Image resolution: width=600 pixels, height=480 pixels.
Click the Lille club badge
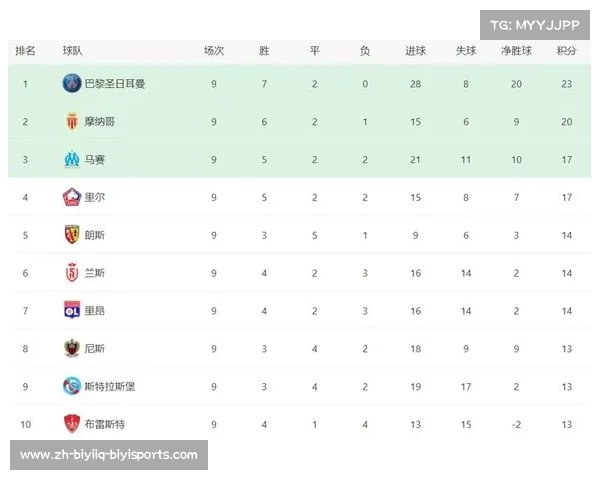click(x=72, y=197)
